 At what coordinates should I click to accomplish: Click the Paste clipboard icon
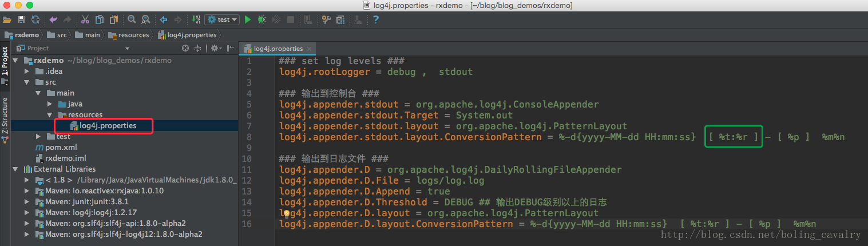[x=113, y=19]
